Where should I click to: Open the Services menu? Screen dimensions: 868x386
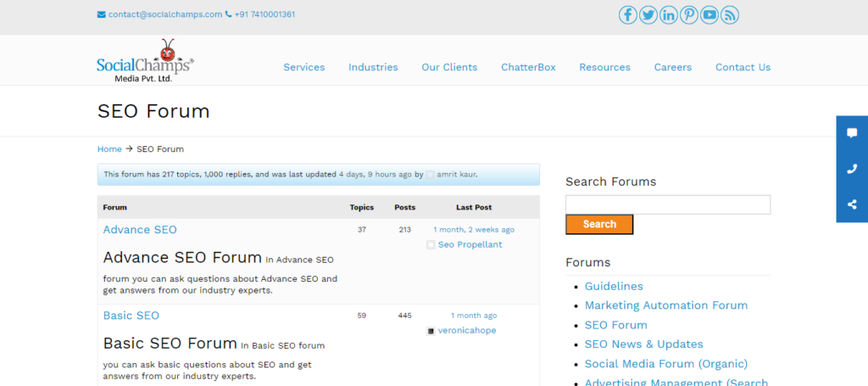point(303,68)
